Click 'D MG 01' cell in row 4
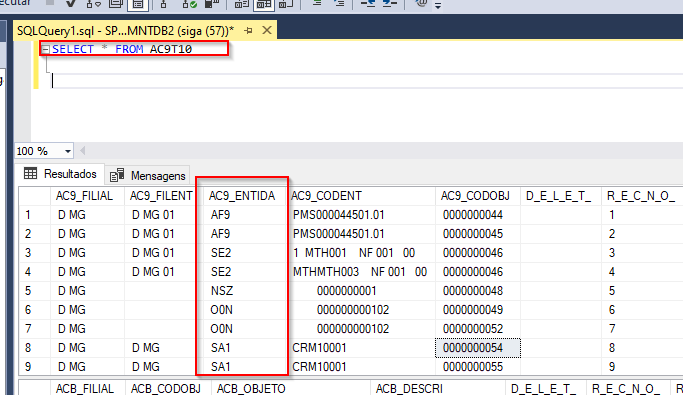Screen dimensions: 683x395 click(x=164, y=272)
